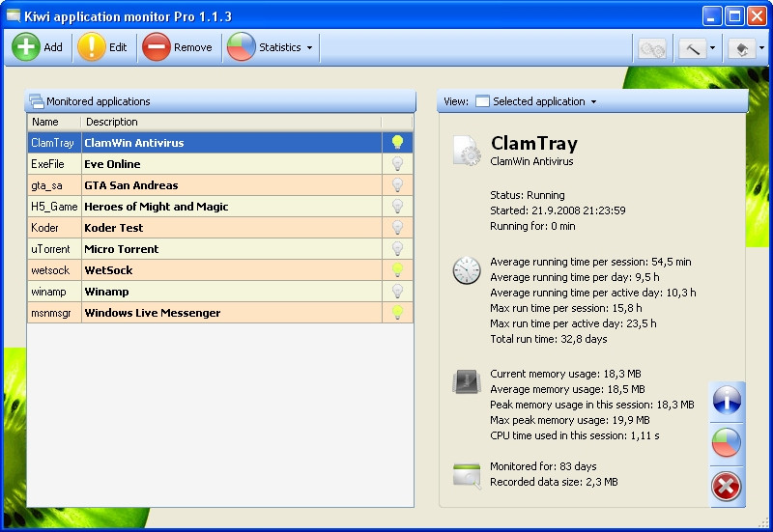Screen dimensions: 773x532
Task: Select the ClamWin Antivirus row
Action: [x=220, y=142]
